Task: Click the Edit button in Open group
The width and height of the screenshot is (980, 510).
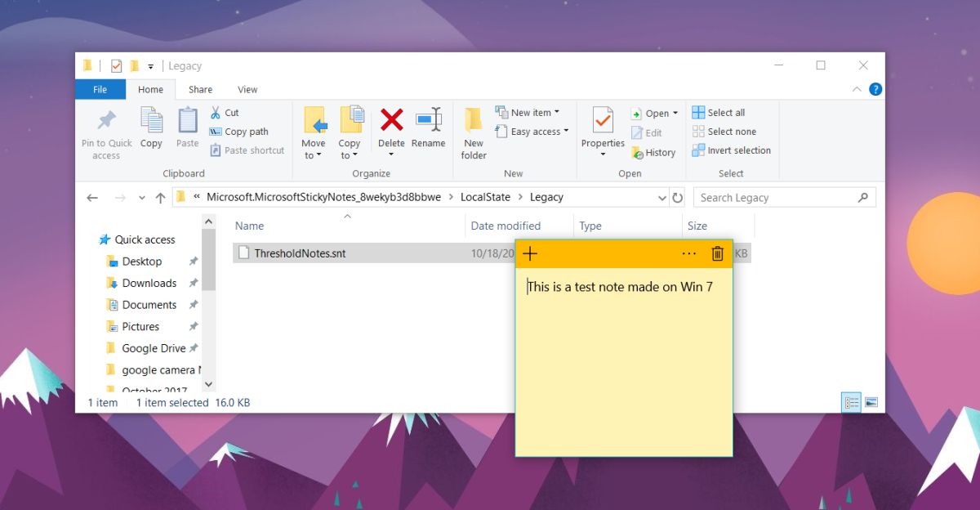Action: pos(646,132)
